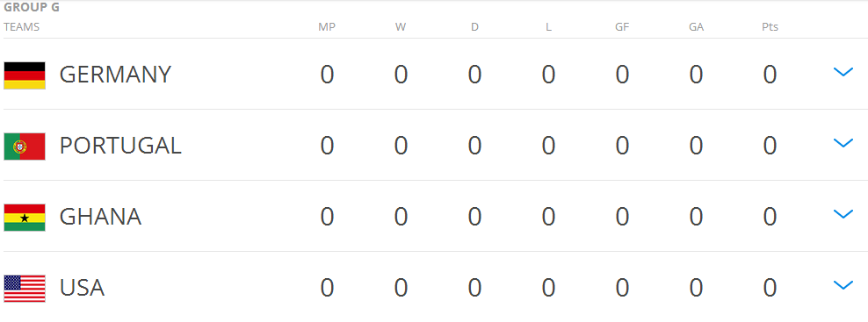Click the TEAMS column header
This screenshot has height=322, width=868.
pos(22,27)
